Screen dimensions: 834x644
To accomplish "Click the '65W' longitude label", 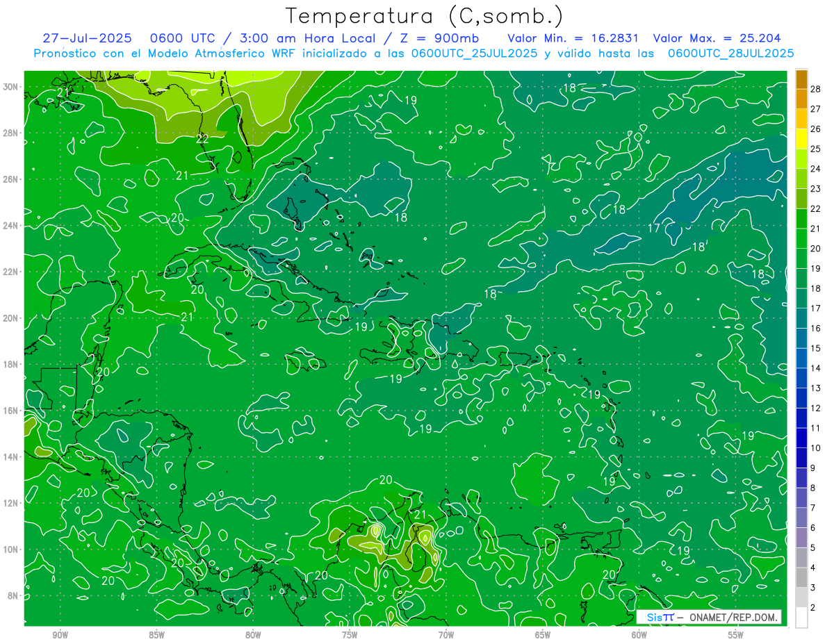I will [543, 635].
